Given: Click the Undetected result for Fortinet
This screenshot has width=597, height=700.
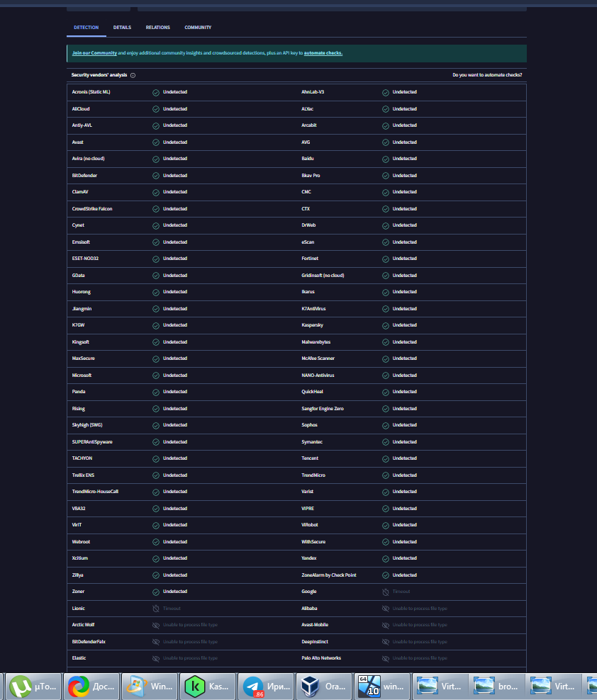Looking at the screenshot, I should (404, 259).
